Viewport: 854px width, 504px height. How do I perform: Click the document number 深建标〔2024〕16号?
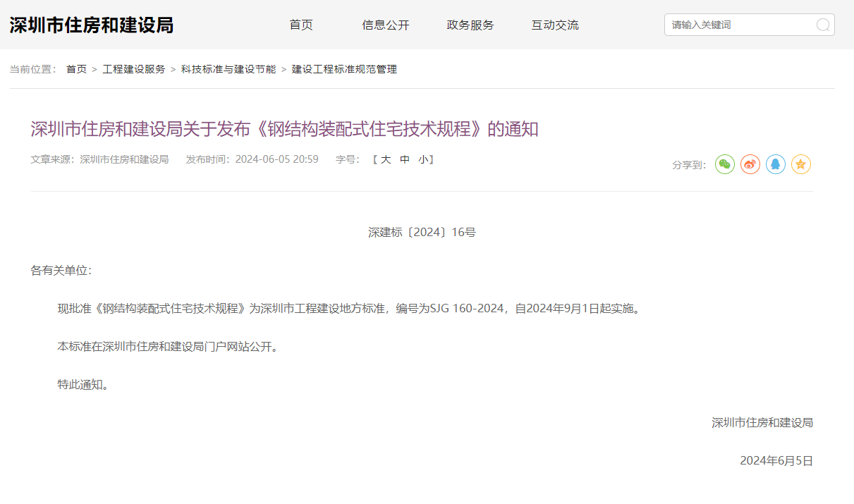[422, 232]
